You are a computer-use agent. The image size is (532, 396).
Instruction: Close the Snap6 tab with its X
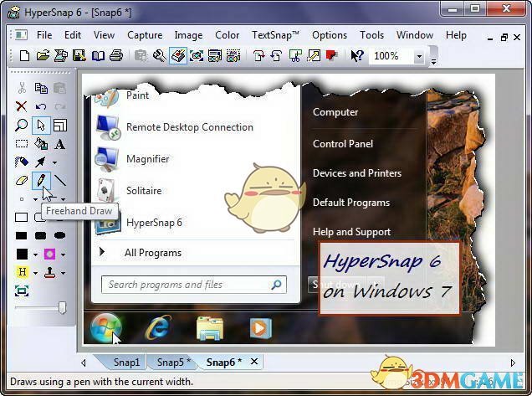(254, 362)
